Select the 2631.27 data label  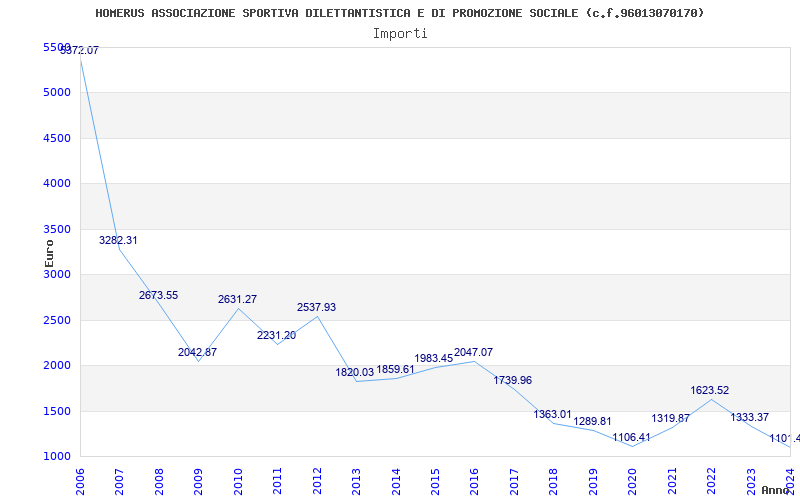[237, 299]
